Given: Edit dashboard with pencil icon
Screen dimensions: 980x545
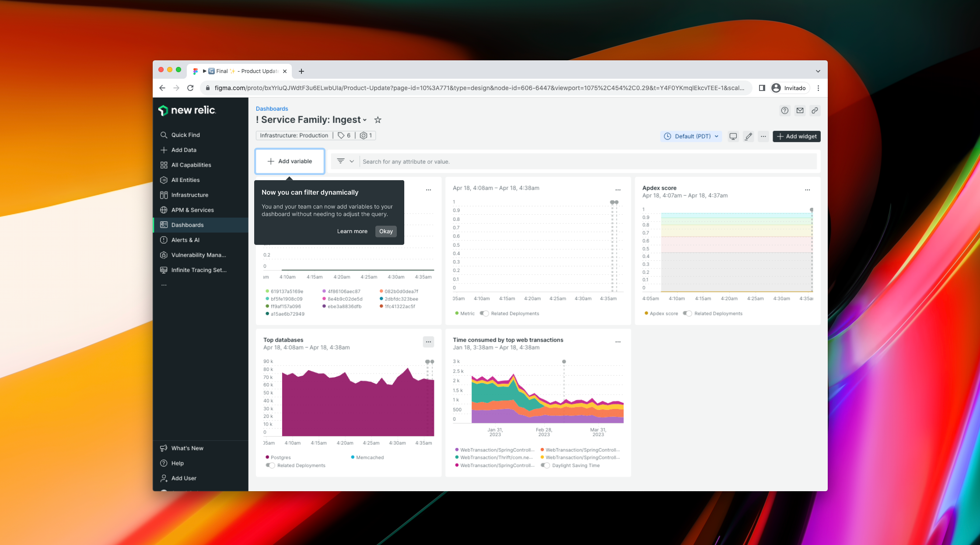Looking at the screenshot, I should (749, 136).
